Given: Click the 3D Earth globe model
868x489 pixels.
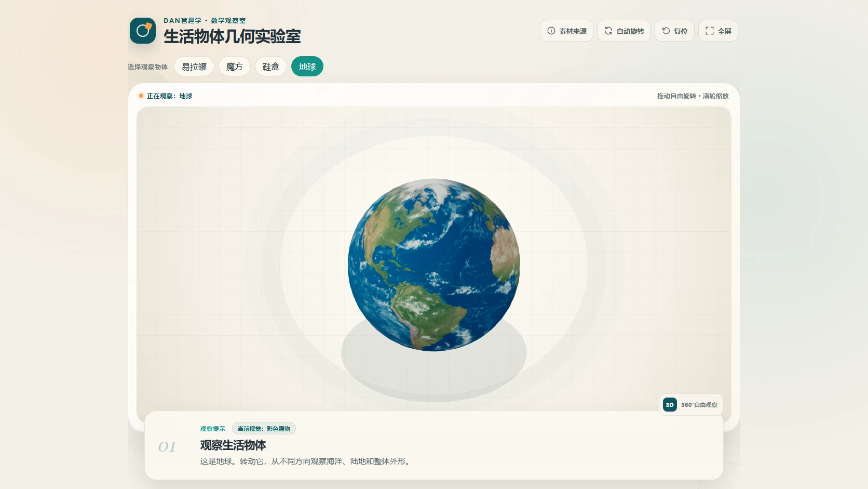Looking at the screenshot, I should [434, 265].
